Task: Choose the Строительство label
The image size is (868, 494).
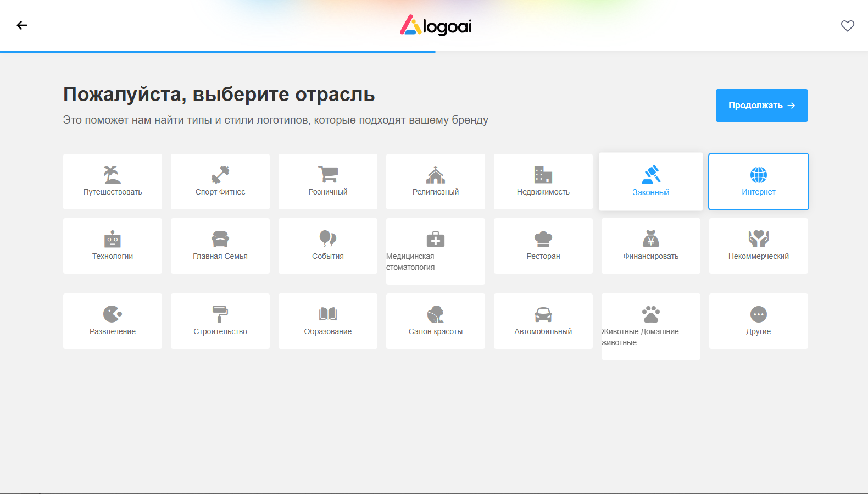Action: pyautogui.click(x=220, y=331)
